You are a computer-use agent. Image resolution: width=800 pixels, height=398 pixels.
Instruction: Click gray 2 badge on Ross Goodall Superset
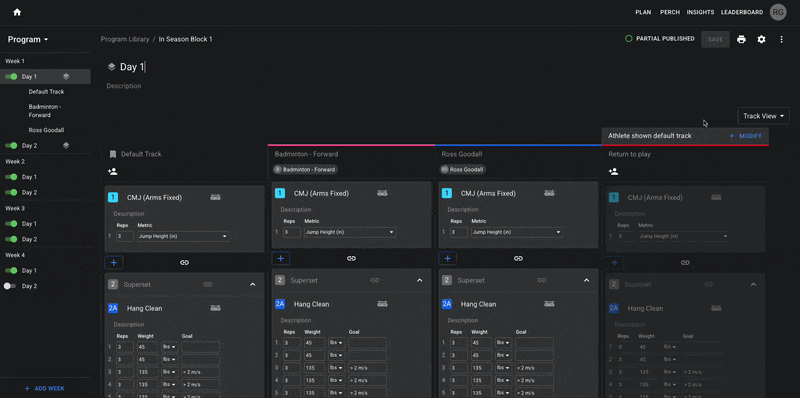coord(447,280)
